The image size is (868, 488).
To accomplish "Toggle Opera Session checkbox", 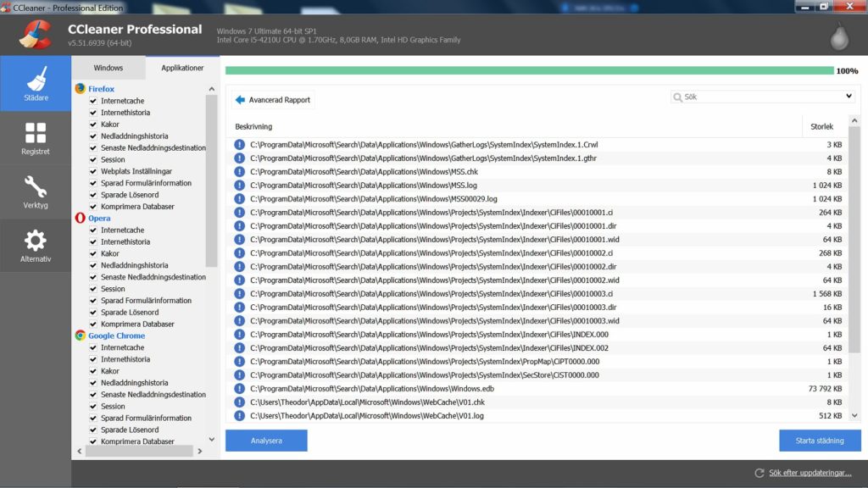I will [93, 289].
